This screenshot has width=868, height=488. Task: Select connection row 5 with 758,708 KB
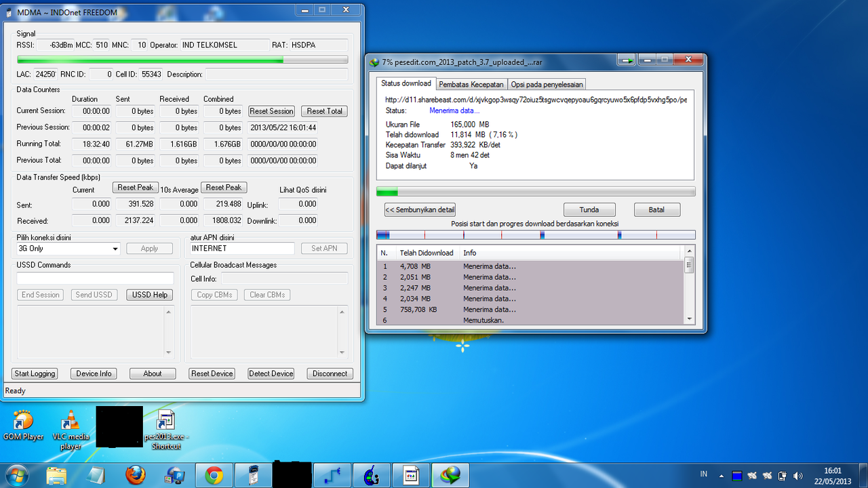click(x=530, y=310)
